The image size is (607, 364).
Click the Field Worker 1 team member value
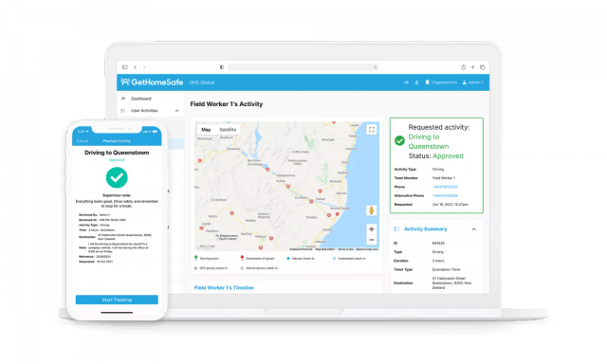[x=444, y=178]
